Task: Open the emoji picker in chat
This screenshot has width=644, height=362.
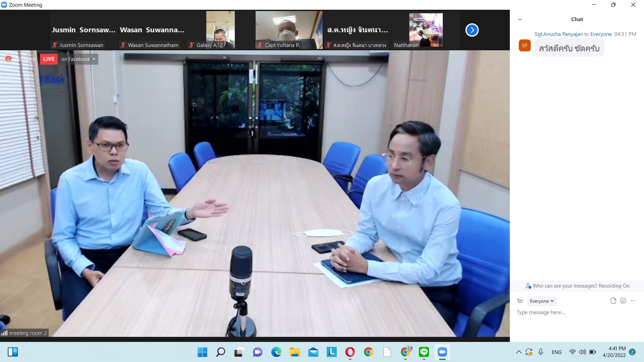Action: 623,301
